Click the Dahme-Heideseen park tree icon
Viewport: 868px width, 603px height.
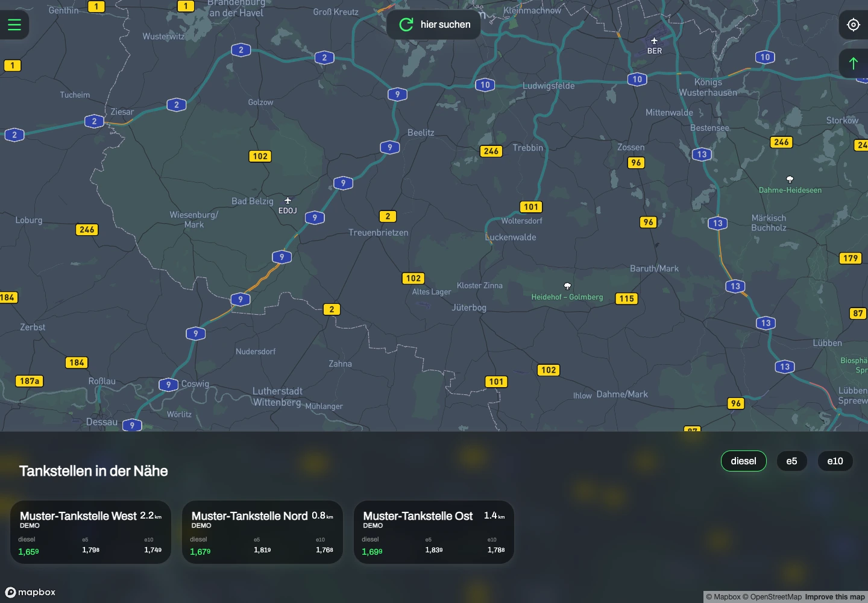(790, 180)
